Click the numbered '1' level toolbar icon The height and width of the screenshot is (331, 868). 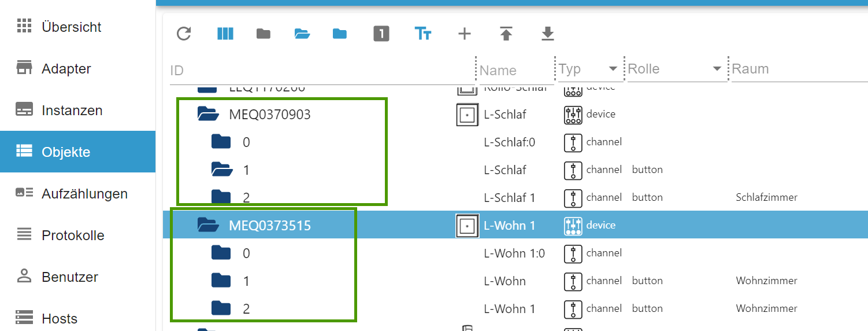pyautogui.click(x=381, y=34)
